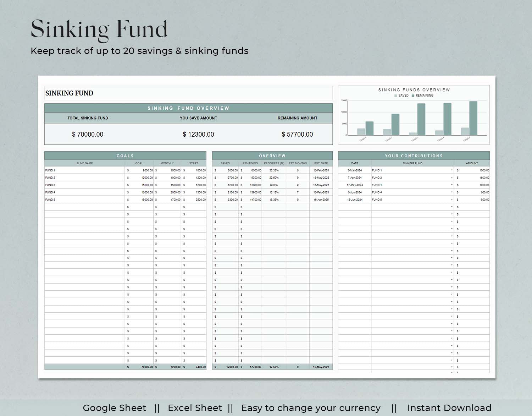Select the 7400.00 start total cell
This screenshot has width=532, height=416.
[x=194, y=367]
